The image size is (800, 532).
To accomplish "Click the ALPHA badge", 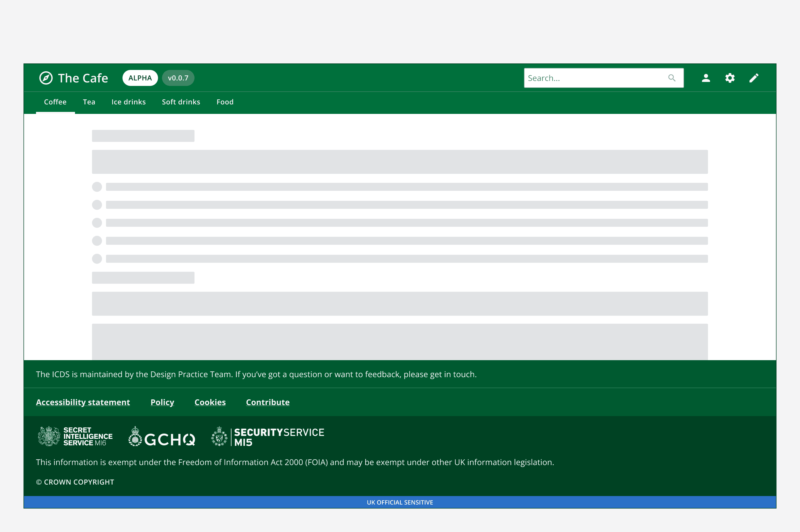I will [x=140, y=78].
